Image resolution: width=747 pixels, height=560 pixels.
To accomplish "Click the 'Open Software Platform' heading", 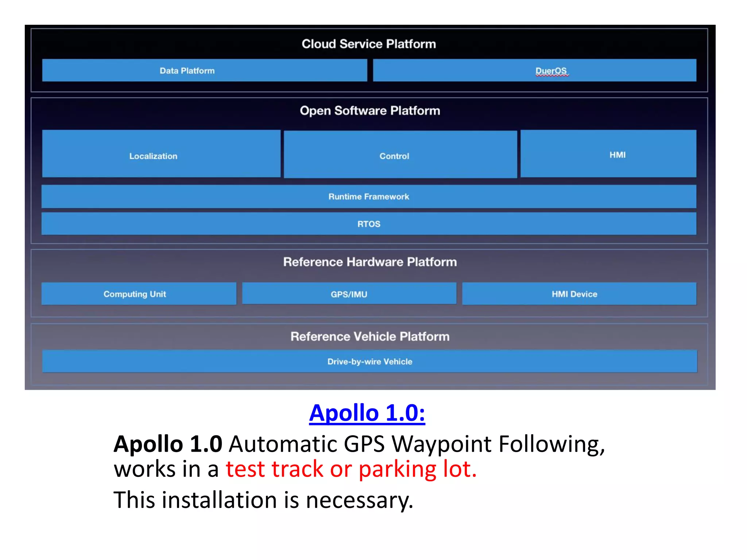I will click(x=370, y=111).
